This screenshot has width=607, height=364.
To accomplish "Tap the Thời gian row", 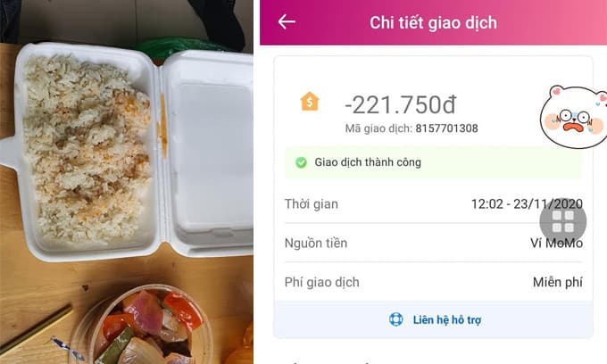I will point(433,203).
